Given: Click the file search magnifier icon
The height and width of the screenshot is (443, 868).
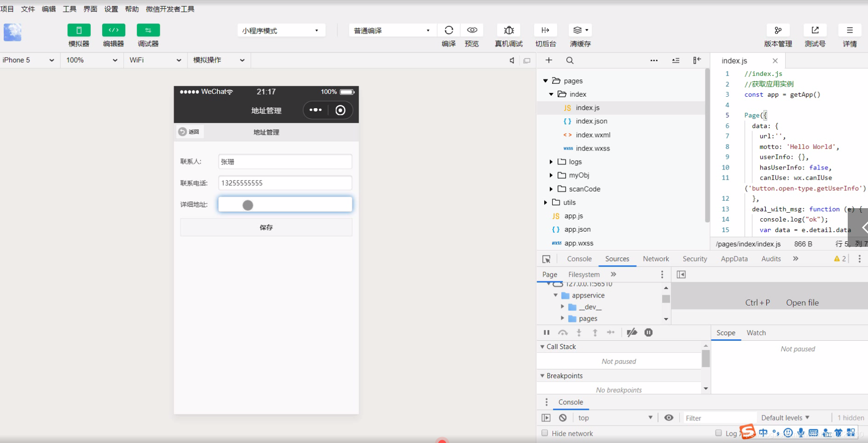Looking at the screenshot, I should click(570, 60).
